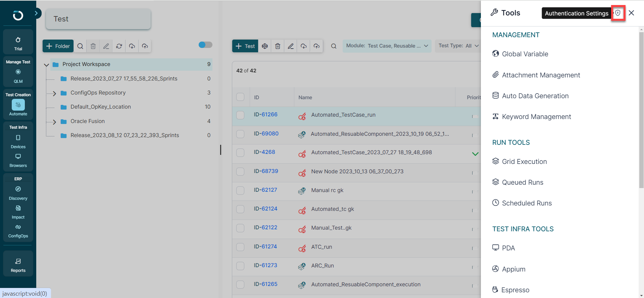Open Automate under Test Creation

click(x=18, y=108)
